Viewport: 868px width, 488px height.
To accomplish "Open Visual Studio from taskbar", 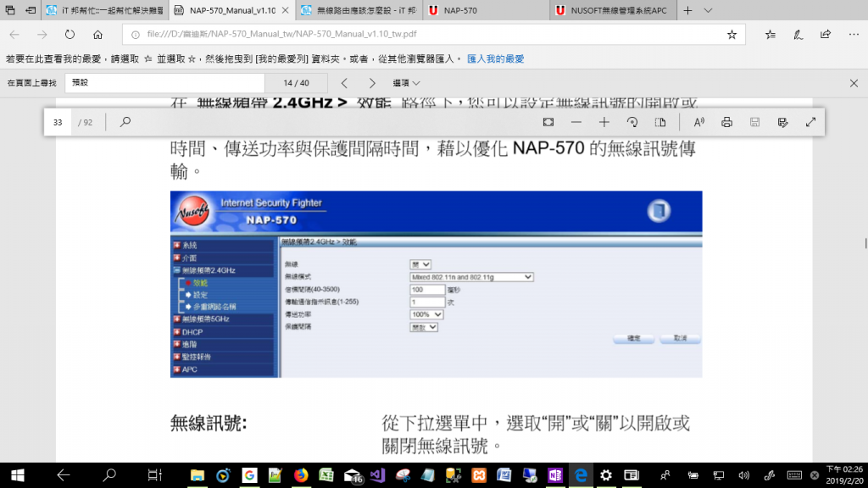I will point(378,475).
